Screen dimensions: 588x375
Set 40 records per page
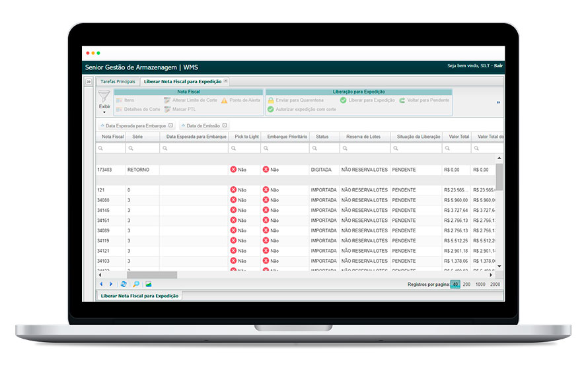click(x=455, y=285)
